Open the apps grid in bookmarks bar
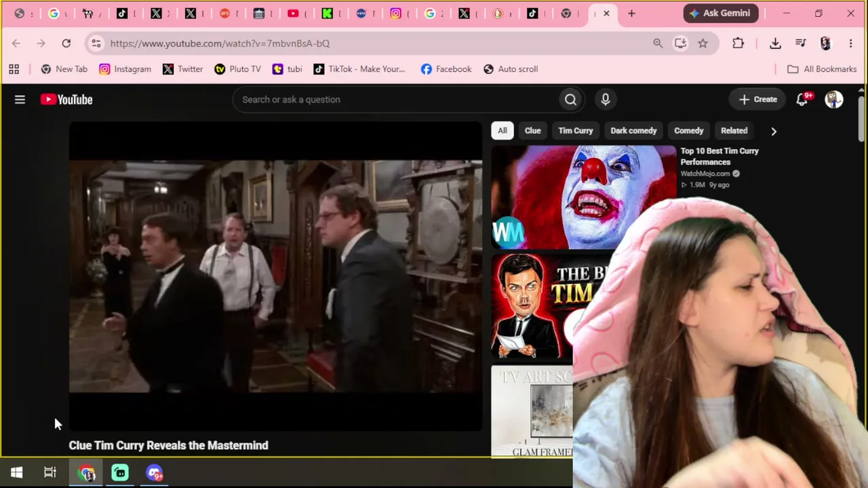The width and height of the screenshot is (868, 488). 14,69
